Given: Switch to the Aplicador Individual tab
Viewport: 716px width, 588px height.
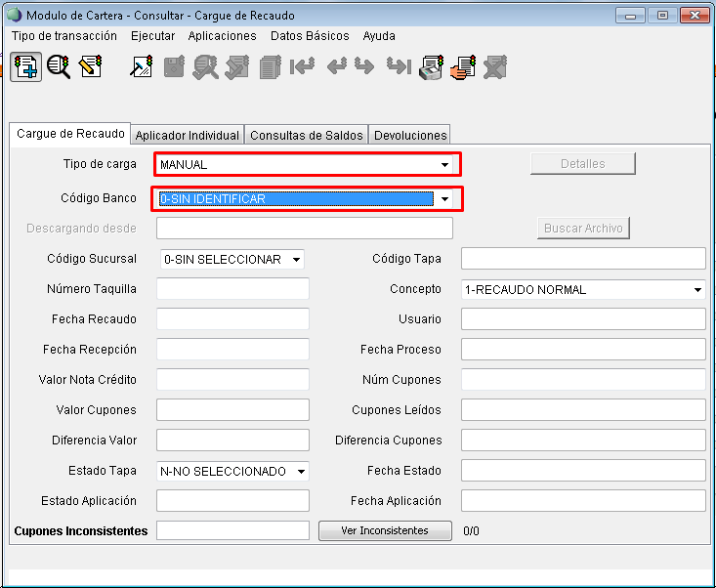Looking at the screenshot, I should 187,136.
